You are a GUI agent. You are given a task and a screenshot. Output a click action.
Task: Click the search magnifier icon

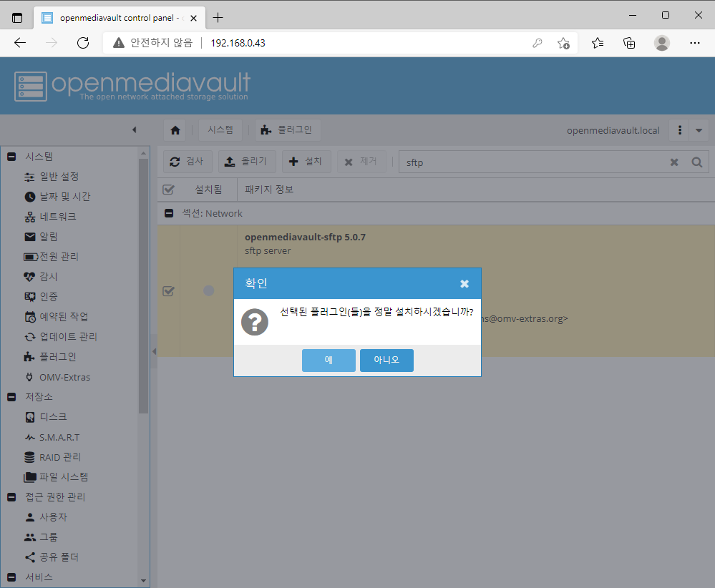click(697, 162)
